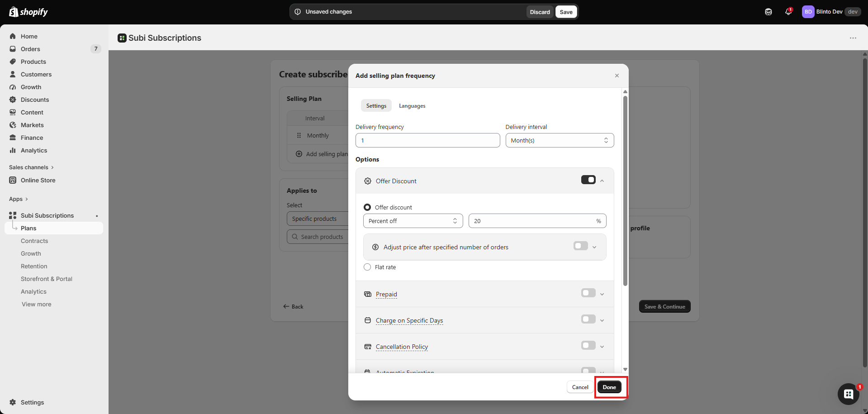Click Done to confirm the frequency
868x414 pixels.
[609, 387]
